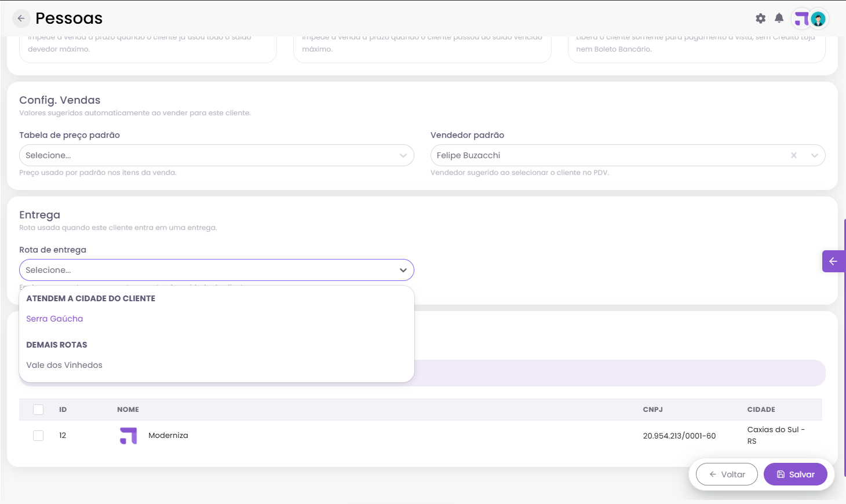Check the box for row ID 12
The image size is (846, 504).
pos(38,436)
